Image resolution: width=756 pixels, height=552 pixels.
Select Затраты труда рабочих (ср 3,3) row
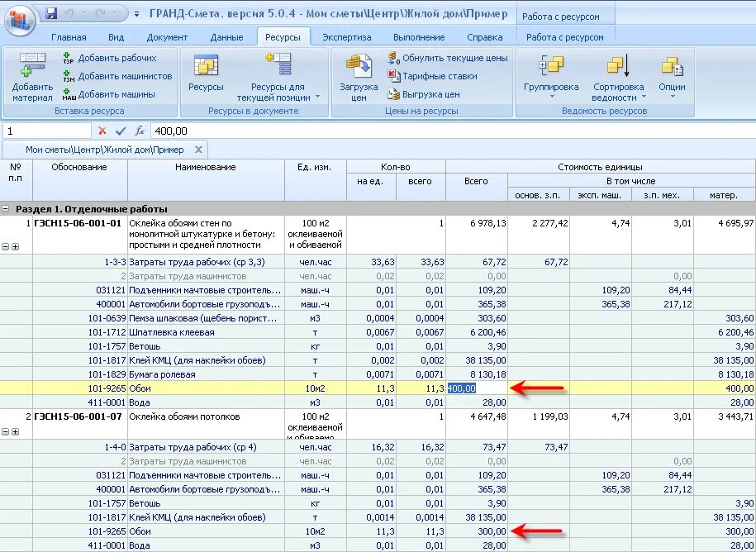(x=197, y=262)
